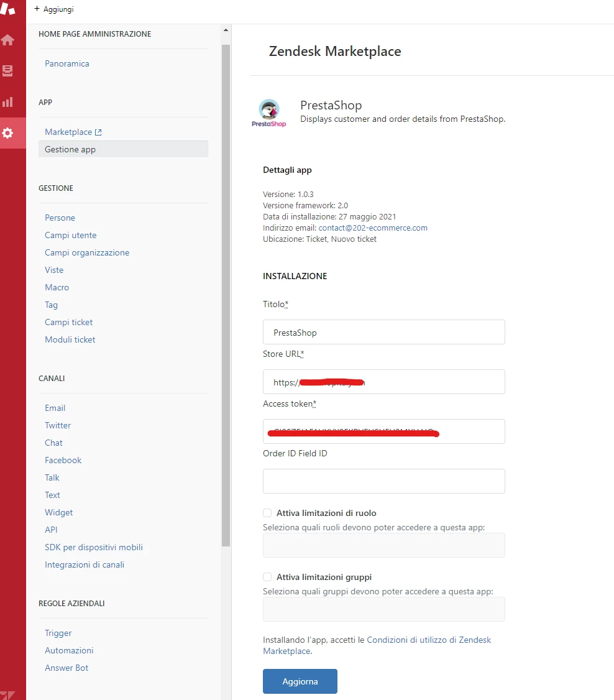Enable Attiva limitazioni gruppi checkbox
Image resolution: width=614 pixels, height=700 pixels.
267,577
